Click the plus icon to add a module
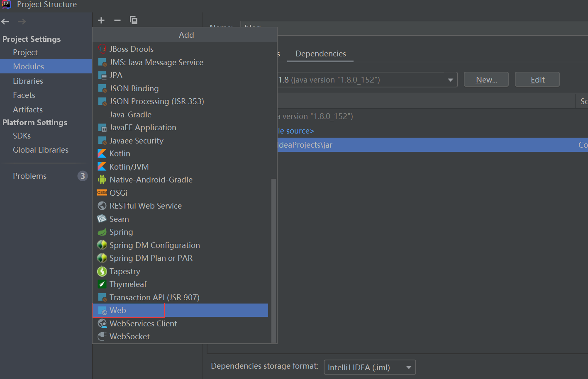The width and height of the screenshot is (588, 379). click(x=101, y=20)
